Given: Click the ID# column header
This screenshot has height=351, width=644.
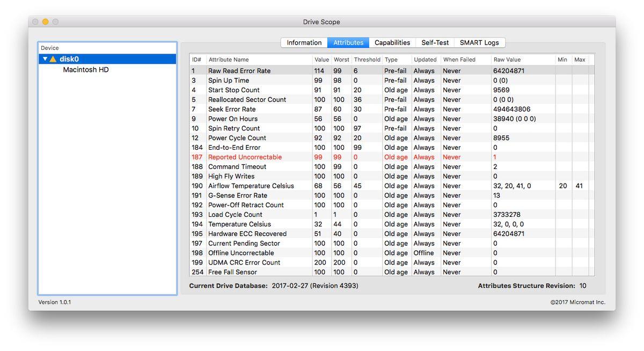Looking at the screenshot, I should pos(197,60).
